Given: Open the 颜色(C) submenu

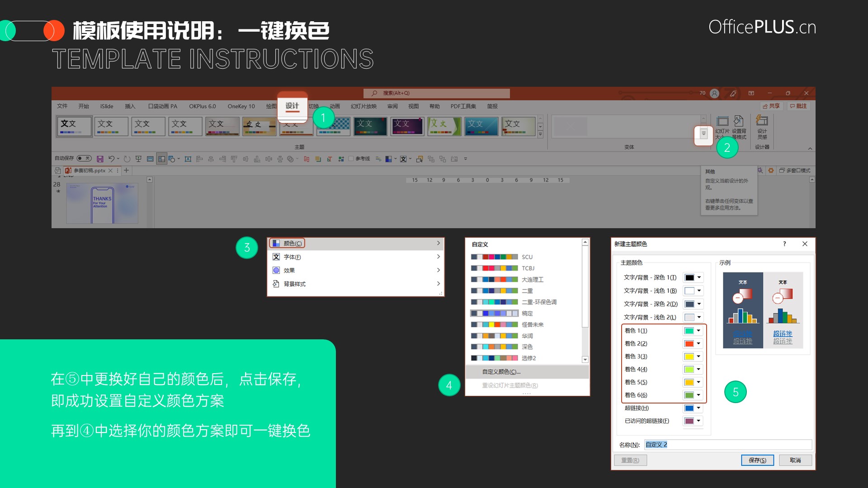Looking at the screenshot, I should [x=356, y=244].
